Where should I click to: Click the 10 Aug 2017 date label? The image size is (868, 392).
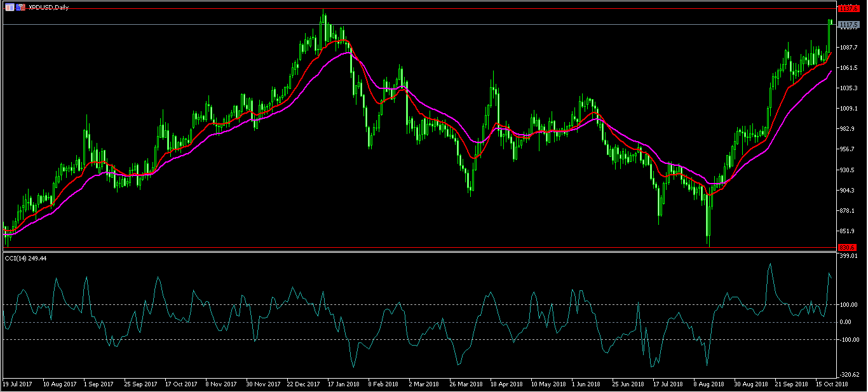pos(59,384)
